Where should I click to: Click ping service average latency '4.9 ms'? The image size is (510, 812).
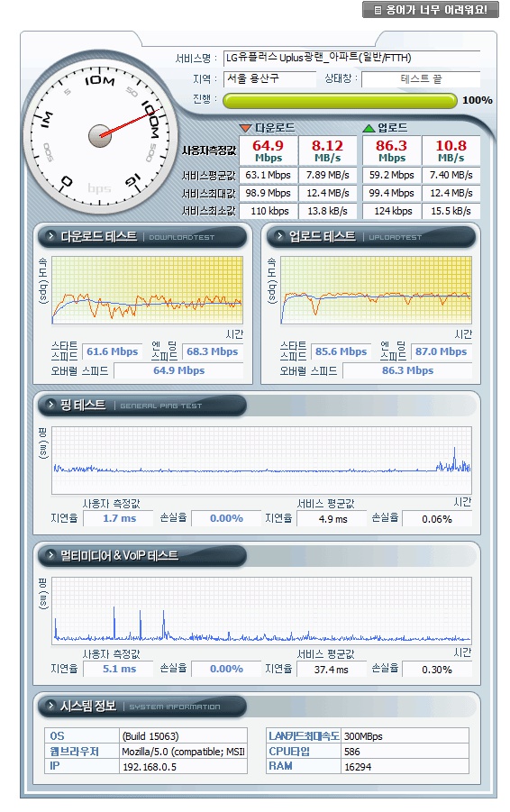click(332, 519)
